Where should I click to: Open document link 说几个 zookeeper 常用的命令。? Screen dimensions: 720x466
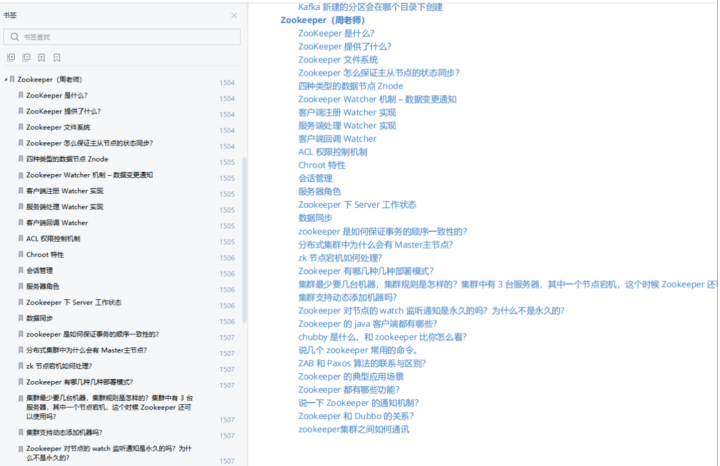pyautogui.click(x=358, y=350)
